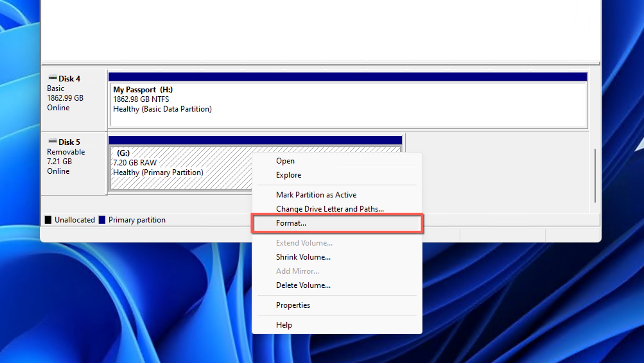The width and height of the screenshot is (644, 363).
Task: Click the disabled Extend Volume entry
Action: point(304,243)
